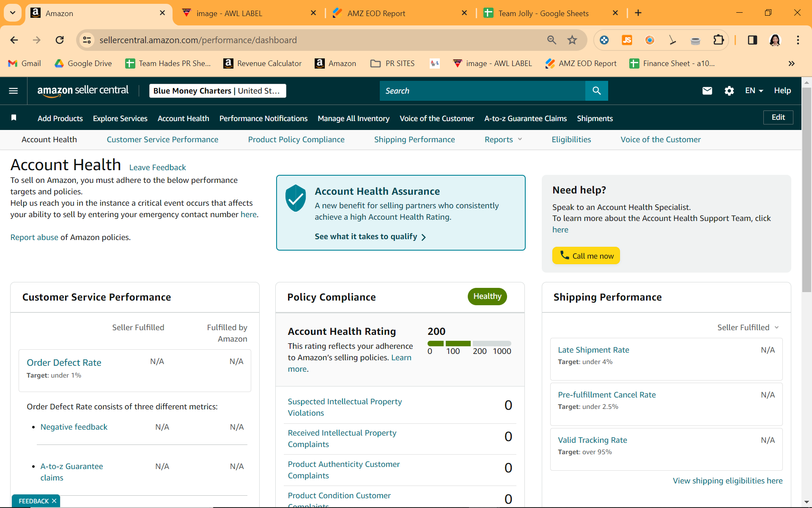812x508 pixels.
Task: Open the Shipping Performance tab
Action: point(414,140)
